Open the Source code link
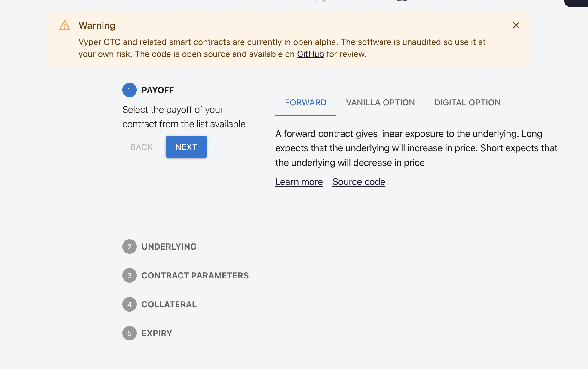 (359, 182)
